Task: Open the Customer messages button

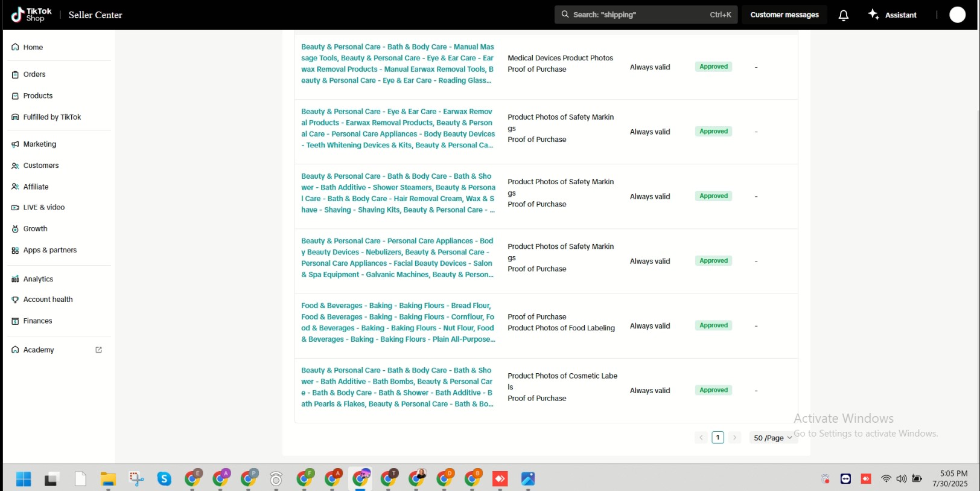Action: (784, 15)
